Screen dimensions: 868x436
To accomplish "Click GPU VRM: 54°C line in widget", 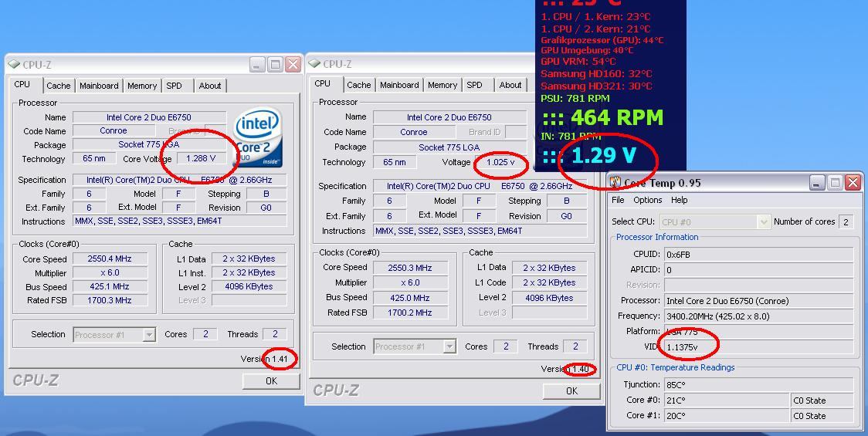I will 578,62.
